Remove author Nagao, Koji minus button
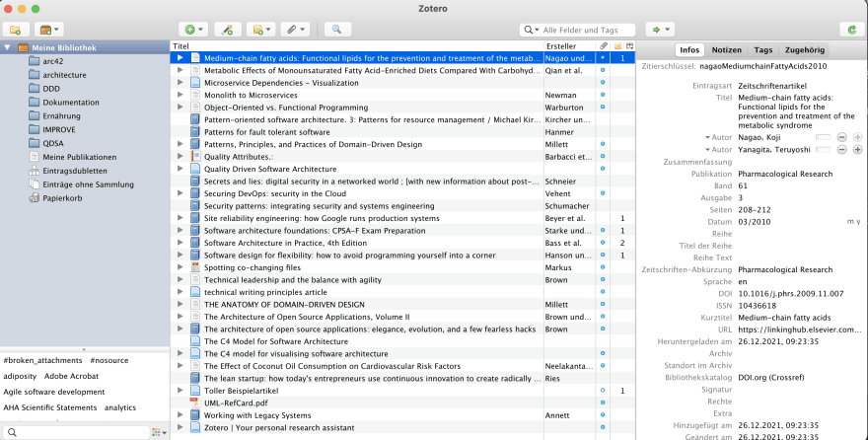 [841, 137]
